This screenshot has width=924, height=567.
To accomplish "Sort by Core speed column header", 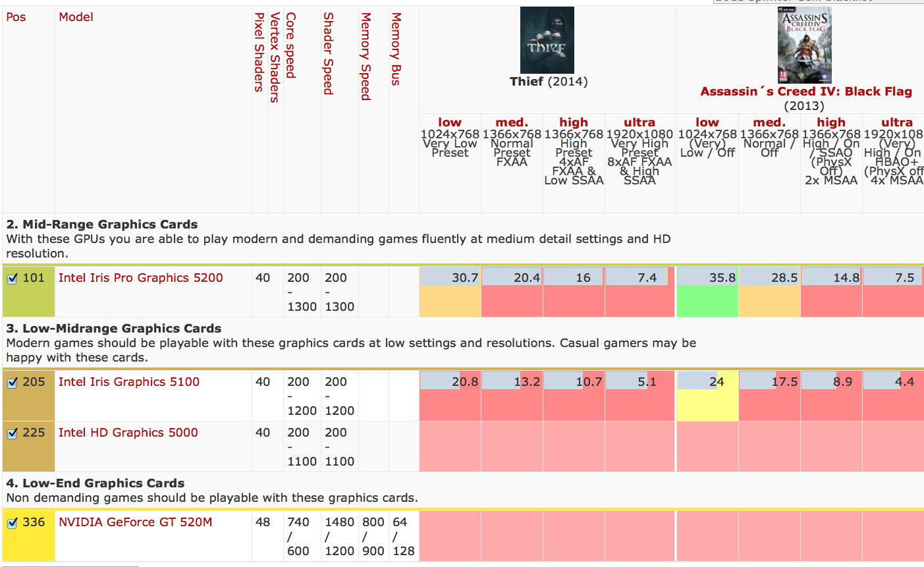I will point(290,45).
